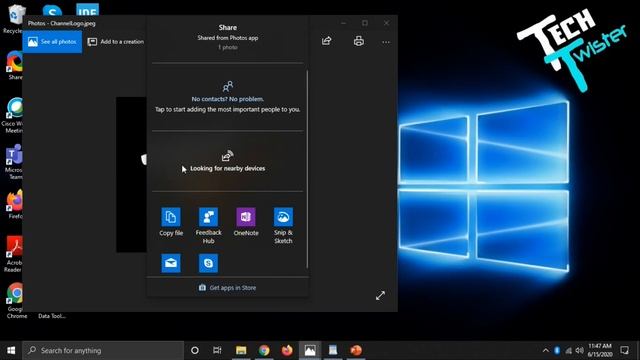Open the three-dots See more menu

tap(386, 42)
